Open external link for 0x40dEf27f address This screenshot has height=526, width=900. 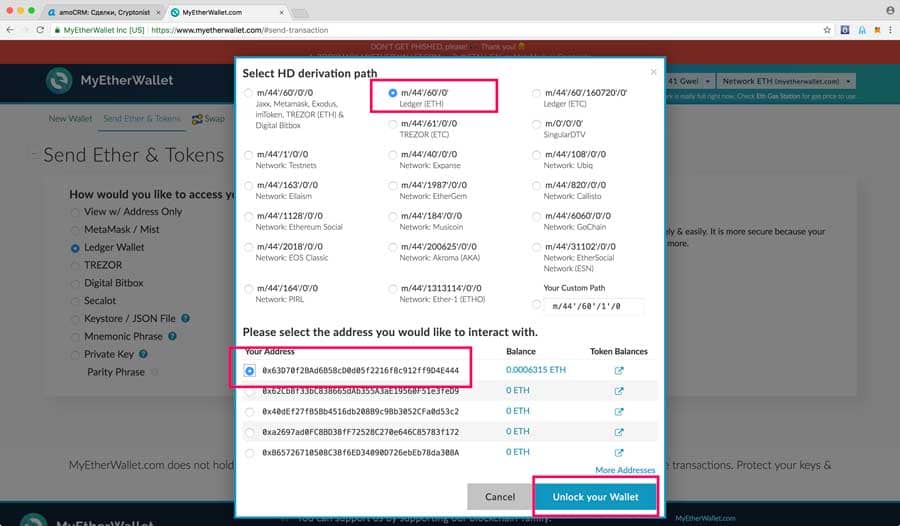pos(619,412)
